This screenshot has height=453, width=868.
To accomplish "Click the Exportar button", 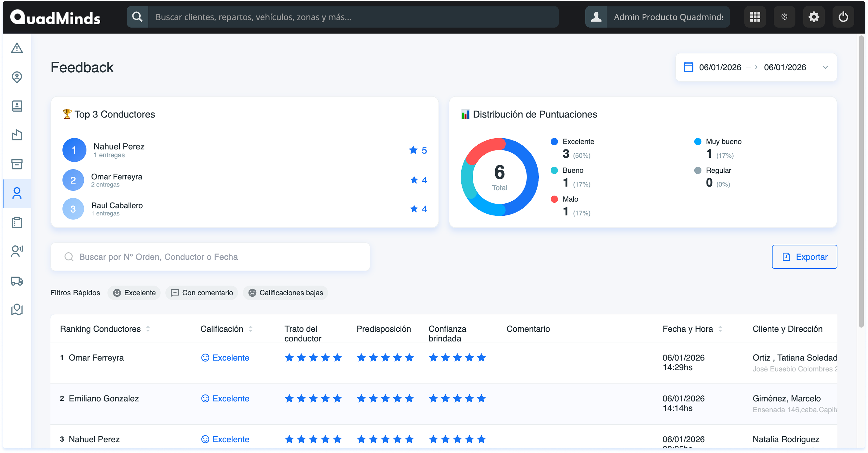I will click(x=804, y=257).
